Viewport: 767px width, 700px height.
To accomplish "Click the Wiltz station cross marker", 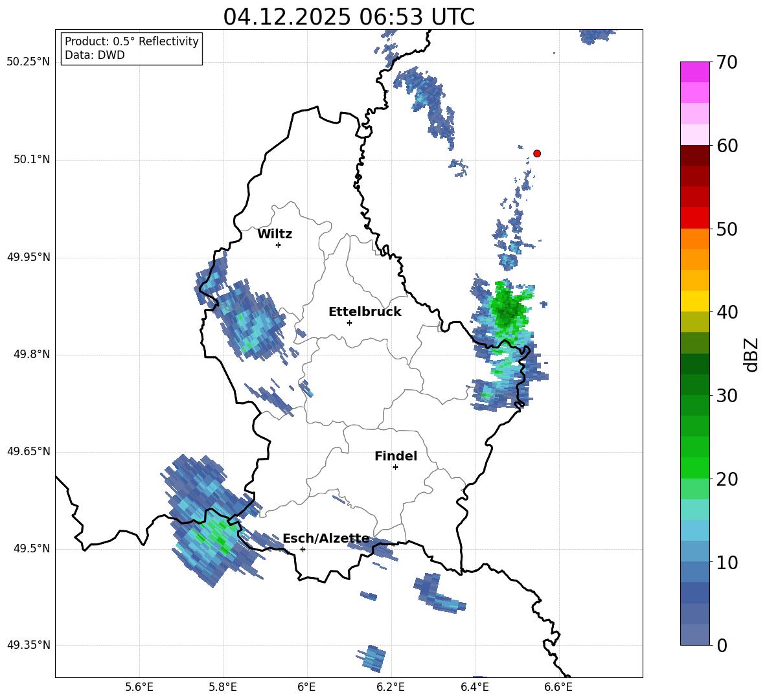I will (x=279, y=245).
